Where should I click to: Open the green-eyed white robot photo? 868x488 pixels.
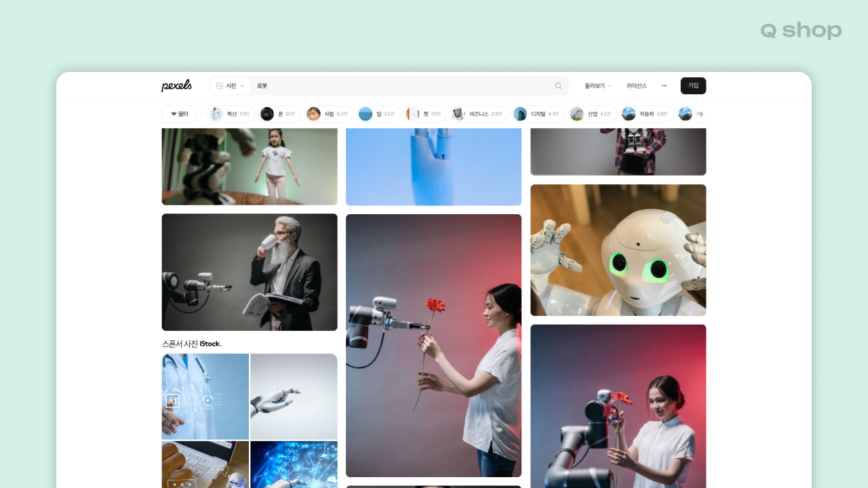coord(618,250)
